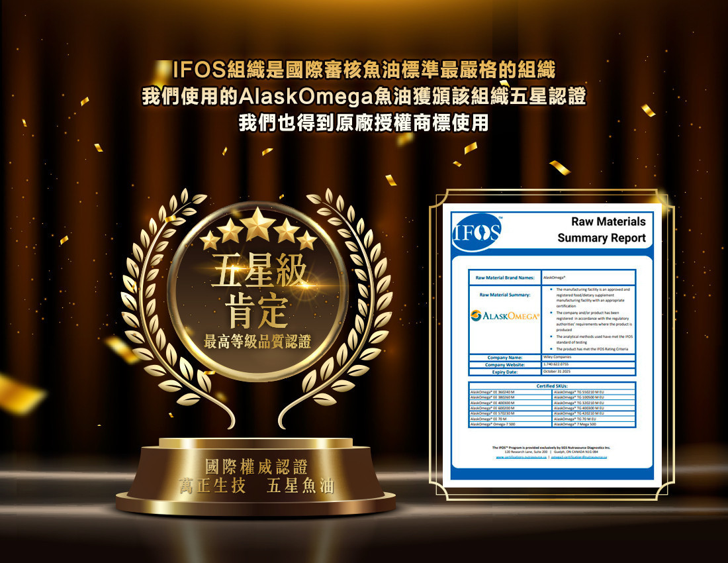728x563 pixels.
Task: Click '國際權威認證' on the trophy base
Action: 257,466
